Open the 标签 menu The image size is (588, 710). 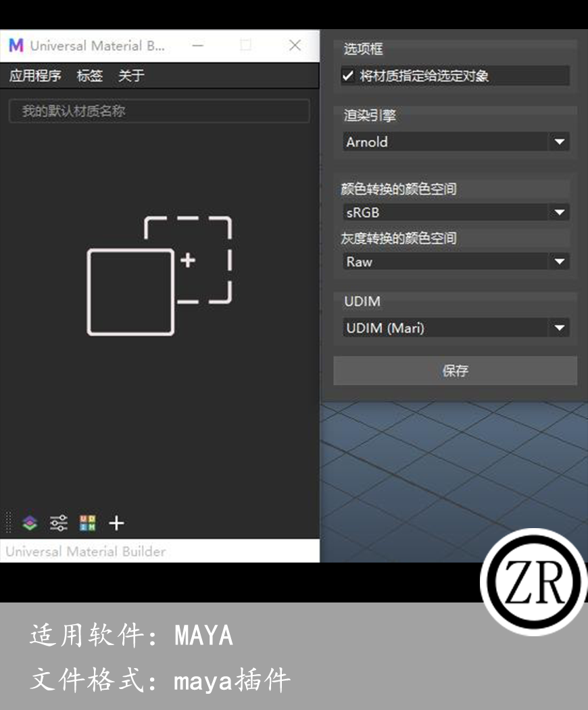tap(90, 76)
